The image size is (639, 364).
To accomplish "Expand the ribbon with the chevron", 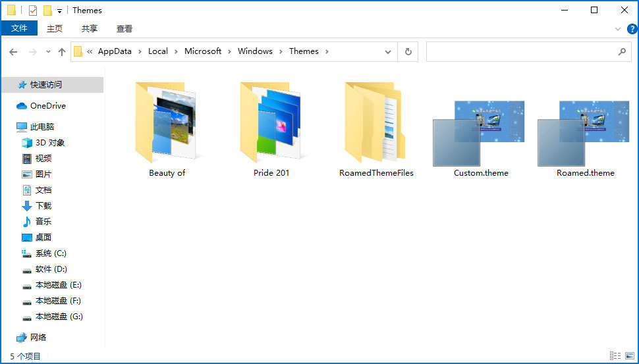I will [618, 29].
